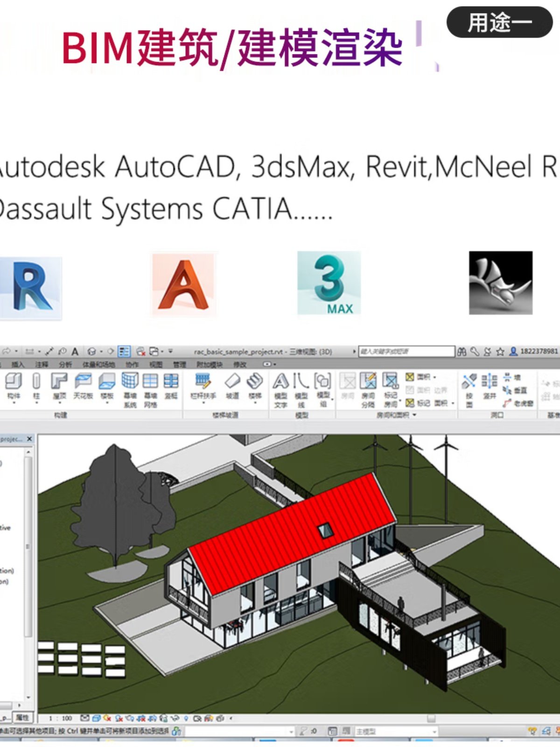Select the 竖梃 (Mullion) tool
Image resolution: width=560 pixels, height=747 pixels.
pyautogui.click(x=171, y=387)
